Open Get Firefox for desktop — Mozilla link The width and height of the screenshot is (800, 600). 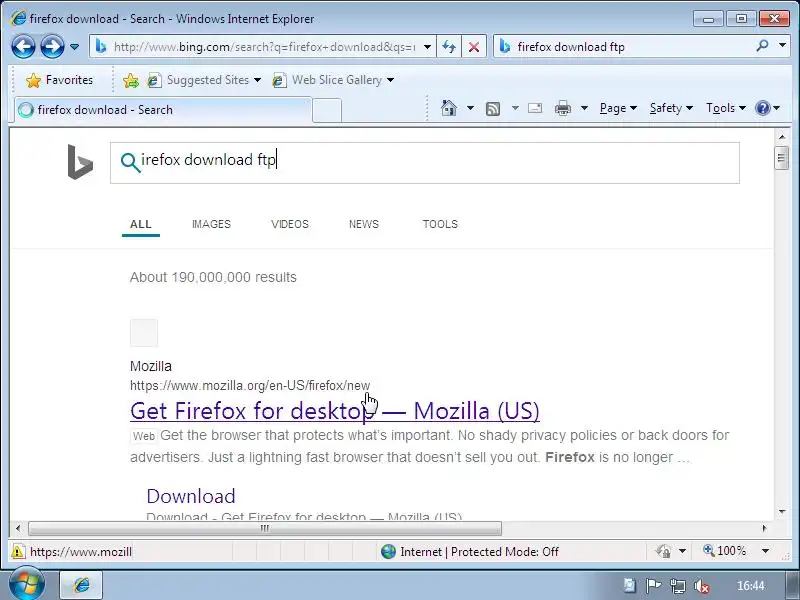[x=335, y=411]
